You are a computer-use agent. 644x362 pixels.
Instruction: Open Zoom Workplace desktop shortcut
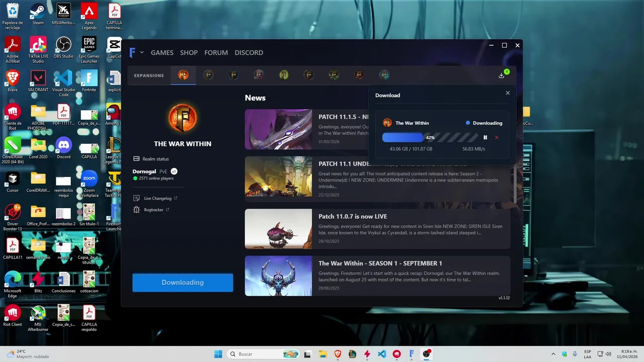coord(89,184)
